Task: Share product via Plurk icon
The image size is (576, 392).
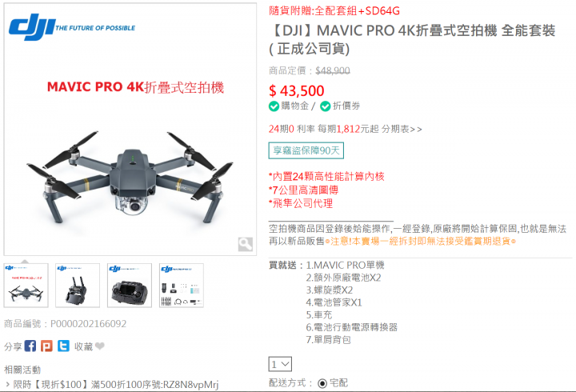Action: 46,346
